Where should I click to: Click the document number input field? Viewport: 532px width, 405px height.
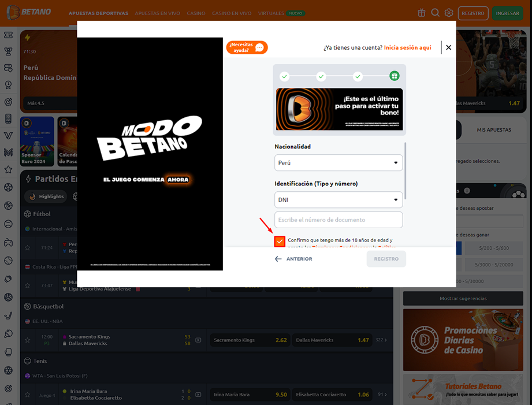(x=338, y=220)
